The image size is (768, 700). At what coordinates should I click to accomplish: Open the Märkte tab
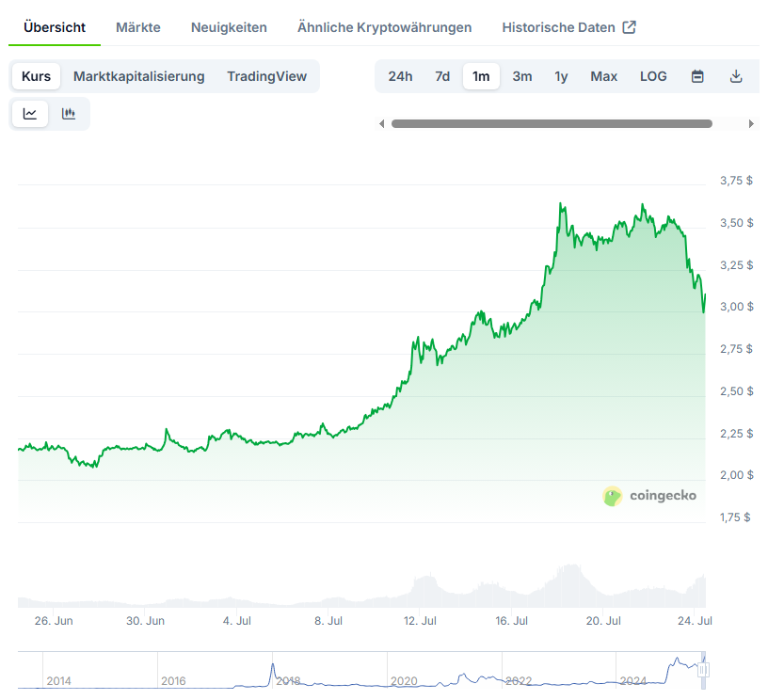pyautogui.click(x=137, y=27)
